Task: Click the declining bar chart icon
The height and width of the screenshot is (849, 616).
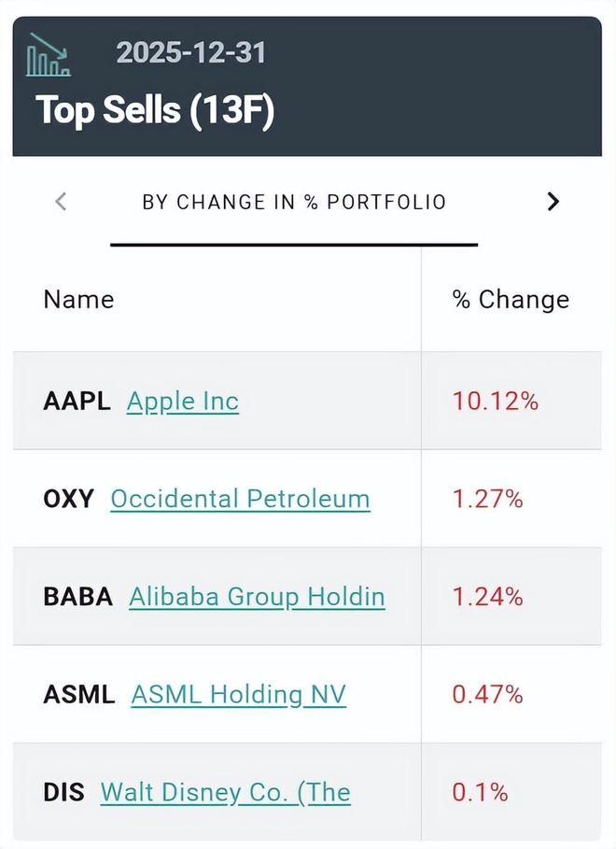Action: tap(49, 55)
